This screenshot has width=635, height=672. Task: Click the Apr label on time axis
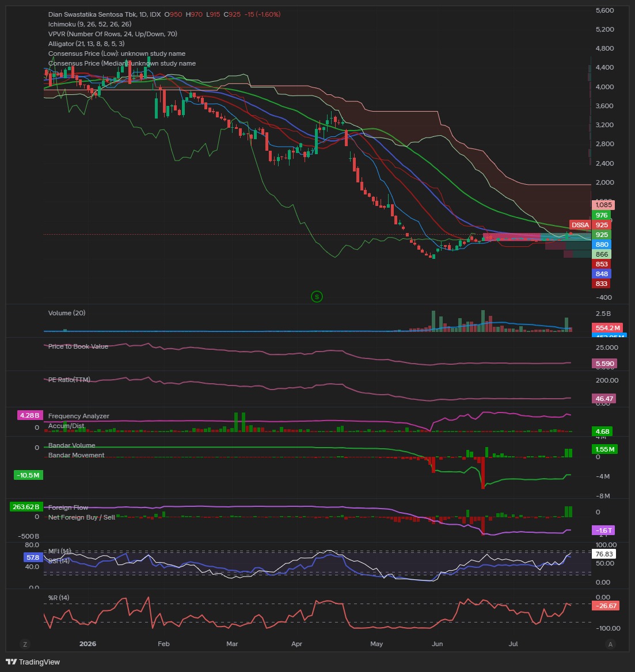click(x=296, y=644)
